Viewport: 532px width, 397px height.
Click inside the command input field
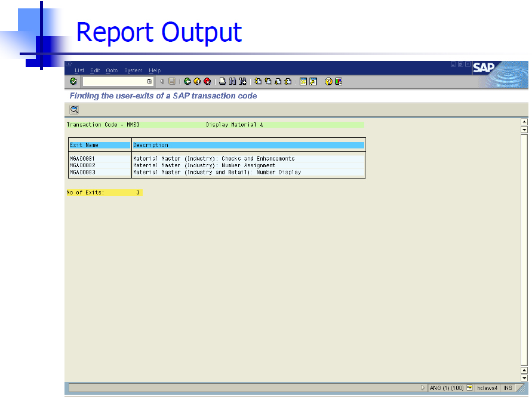pyautogui.click(x=115, y=81)
